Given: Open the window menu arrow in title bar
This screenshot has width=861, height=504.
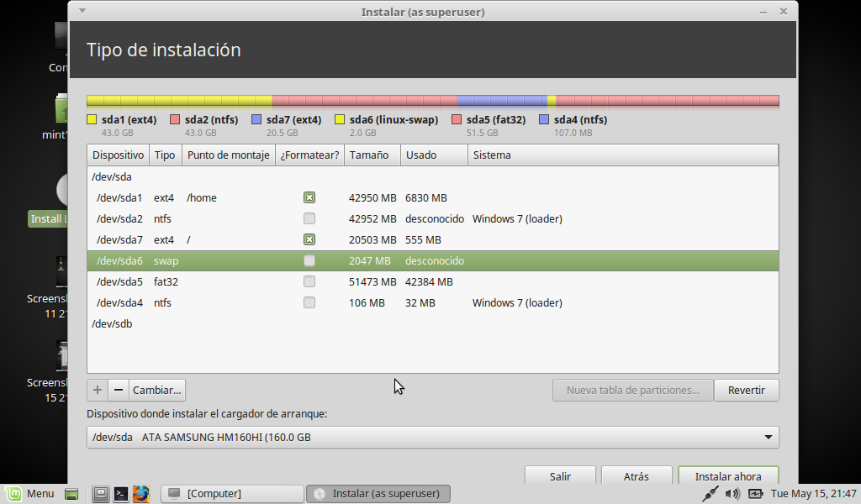Looking at the screenshot, I should (x=80, y=11).
